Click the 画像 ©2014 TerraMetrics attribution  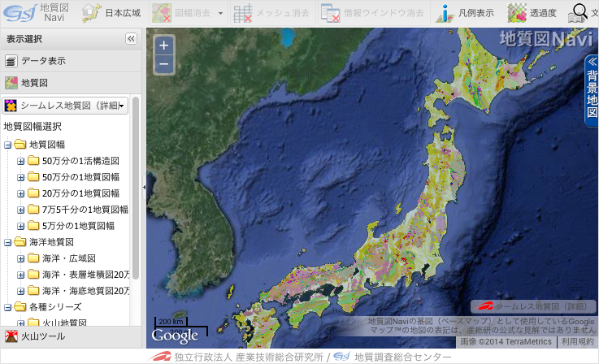tap(506, 341)
